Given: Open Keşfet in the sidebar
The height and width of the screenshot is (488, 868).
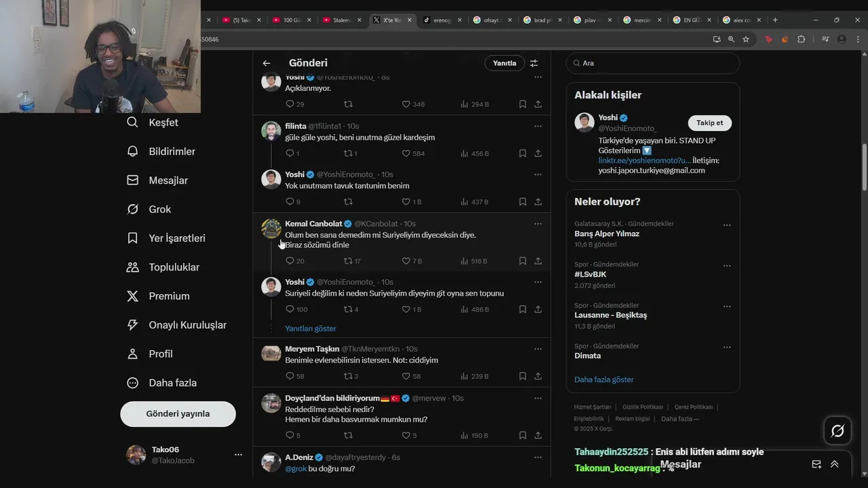Looking at the screenshot, I should coord(153,123).
